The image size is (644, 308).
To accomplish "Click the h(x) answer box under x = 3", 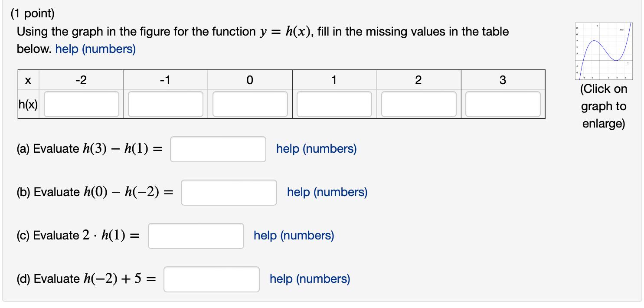I will tap(503, 104).
